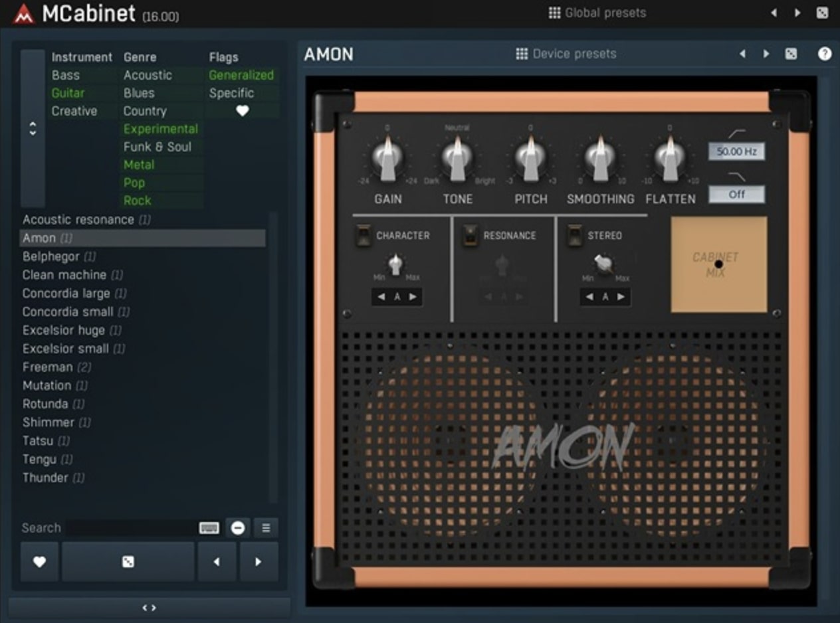Select the Belphegor cabinet
Image resolution: width=840 pixels, height=623 pixels.
143,256
